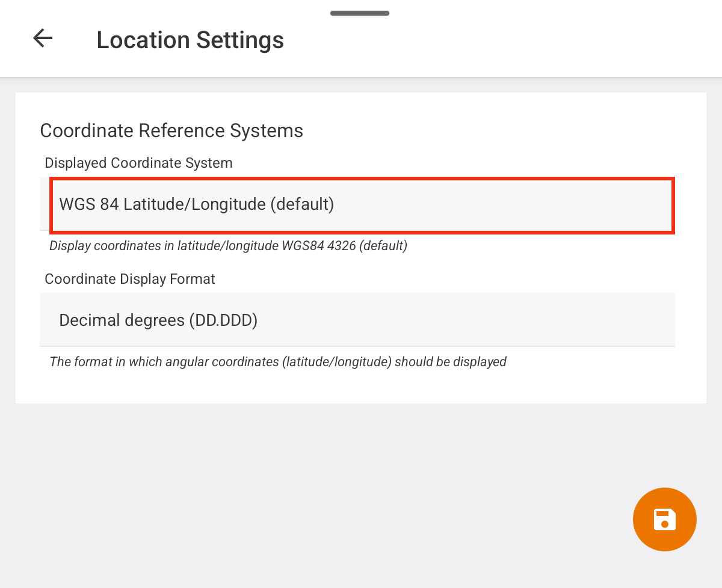This screenshot has height=588, width=722.
Task: Click the Coordinate Reference Systems heading
Action: 171,130
